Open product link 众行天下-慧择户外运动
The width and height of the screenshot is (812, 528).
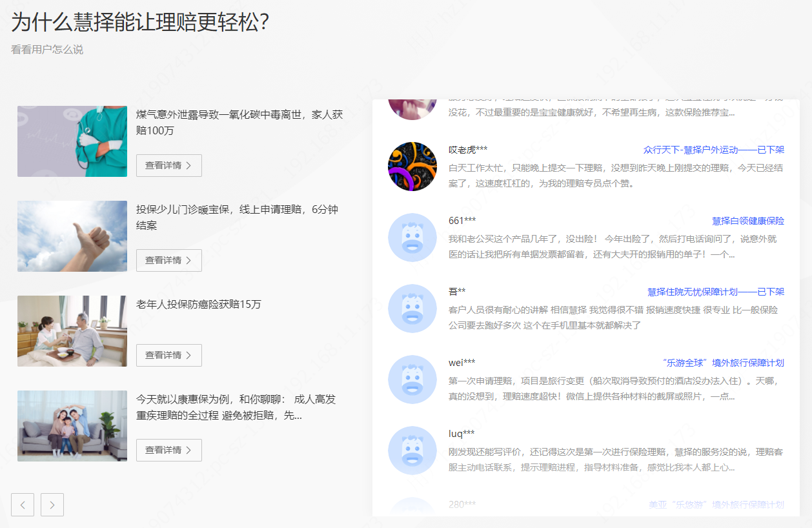coord(714,150)
